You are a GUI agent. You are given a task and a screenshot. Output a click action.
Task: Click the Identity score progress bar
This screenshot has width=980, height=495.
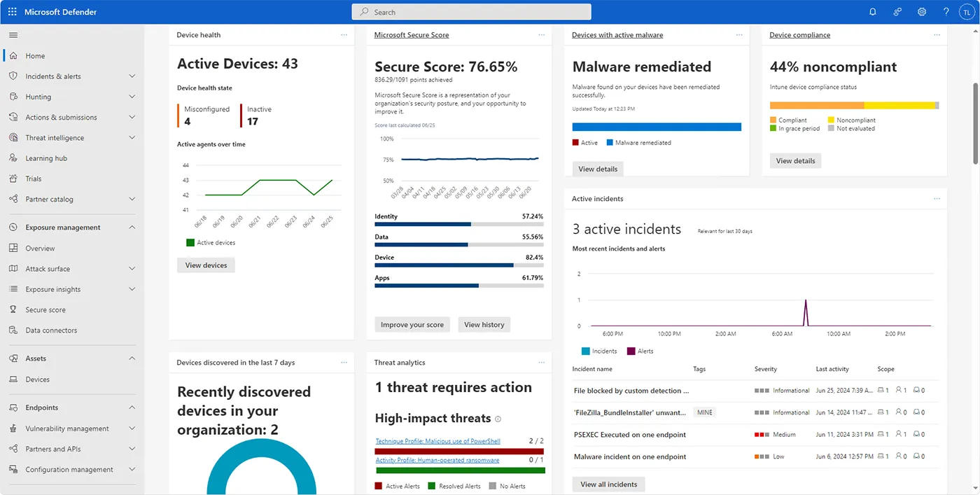pyautogui.click(x=459, y=224)
